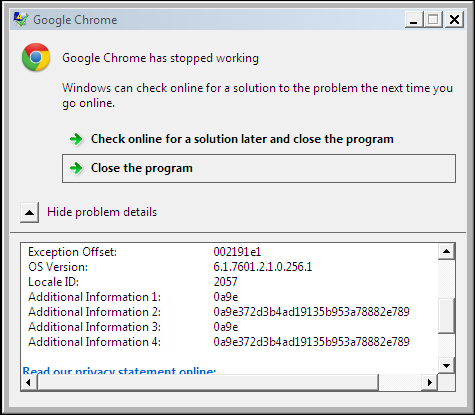The width and height of the screenshot is (475, 415).
Task: Click the horizontal scroll right arrow
Action: pos(430,382)
